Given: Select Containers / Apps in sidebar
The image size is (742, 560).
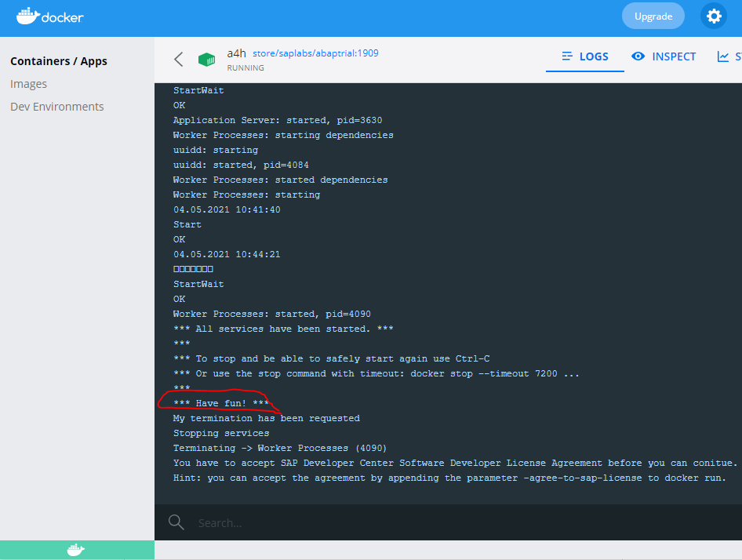Looking at the screenshot, I should pyautogui.click(x=59, y=61).
